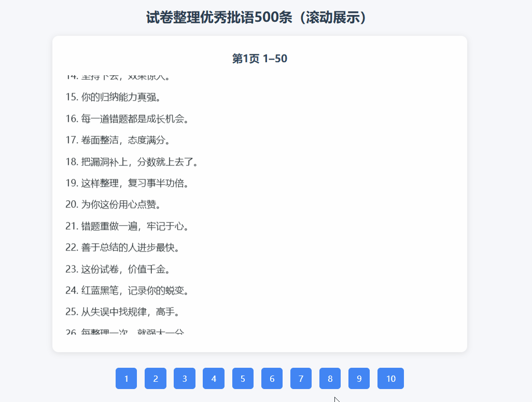Click the highlighted page 1 button
This screenshot has height=402, width=532.
(126, 379)
